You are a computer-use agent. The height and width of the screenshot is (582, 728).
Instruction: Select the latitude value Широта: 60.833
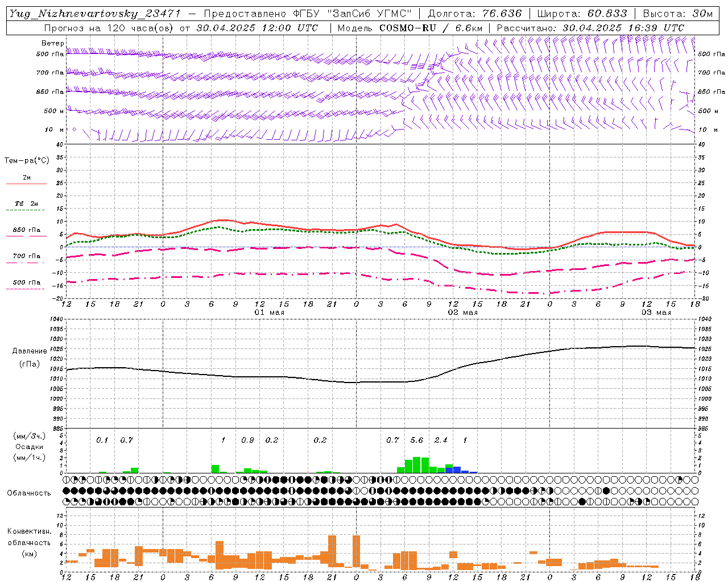tap(582, 14)
